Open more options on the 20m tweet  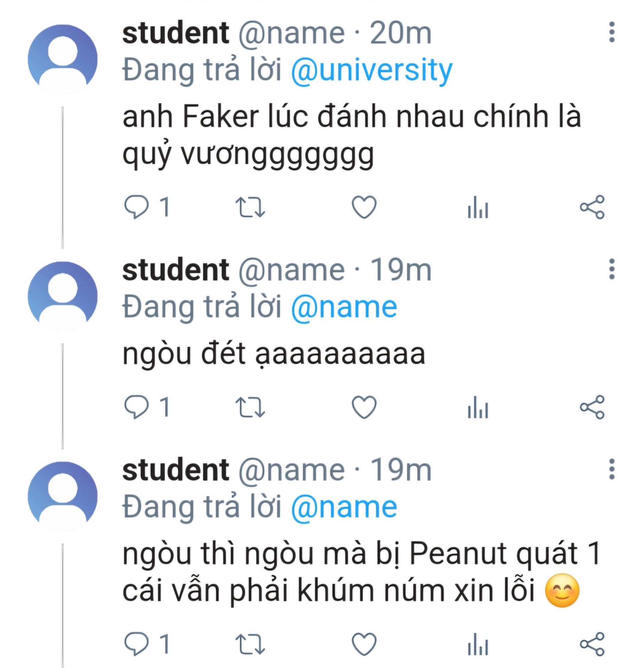[x=612, y=32]
